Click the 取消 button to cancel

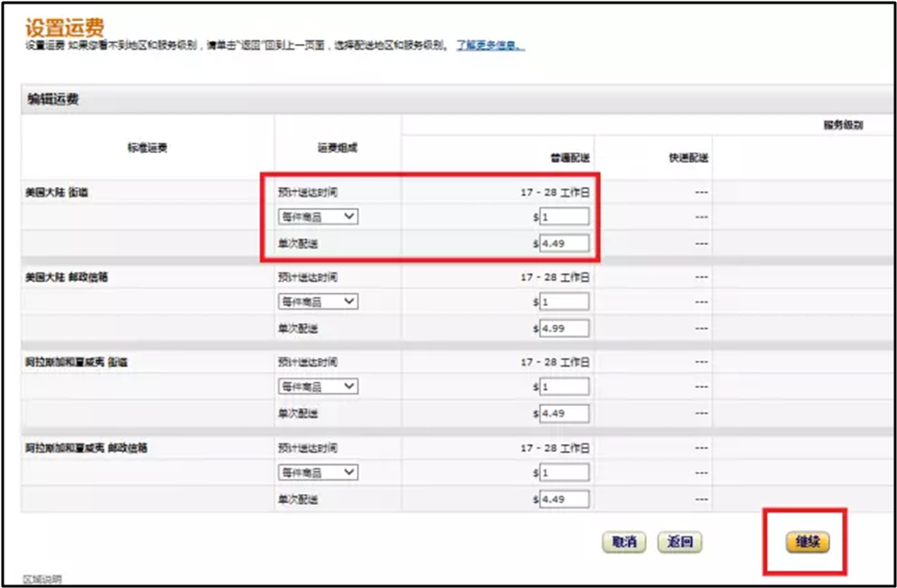coord(624,543)
